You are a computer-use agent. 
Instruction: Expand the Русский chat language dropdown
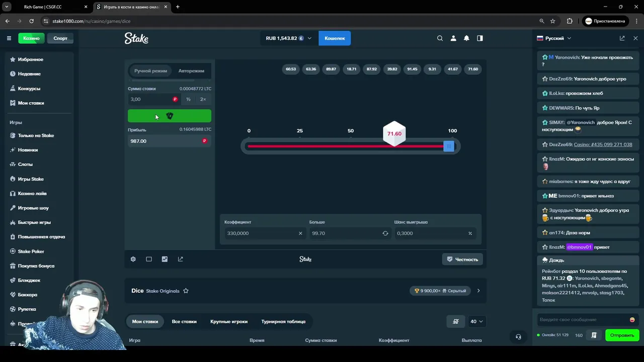coord(554,38)
